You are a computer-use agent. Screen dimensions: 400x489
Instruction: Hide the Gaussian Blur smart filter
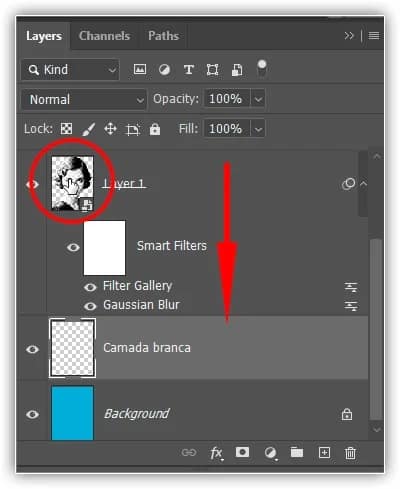point(90,306)
